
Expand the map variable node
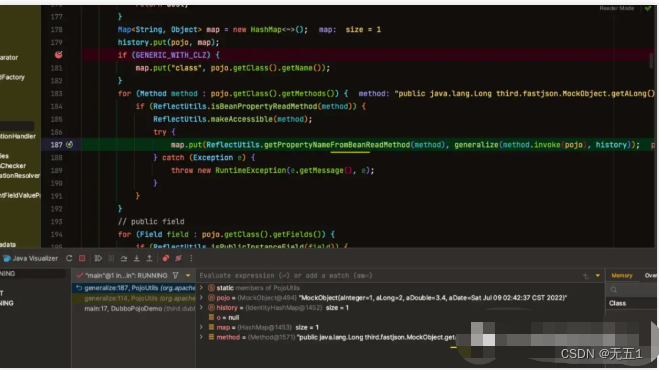(x=201, y=327)
